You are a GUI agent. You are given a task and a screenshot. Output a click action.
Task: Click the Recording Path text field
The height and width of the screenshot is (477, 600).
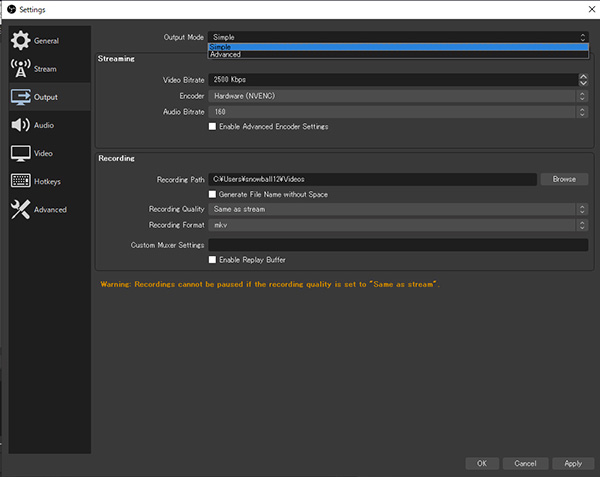tap(372, 179)
